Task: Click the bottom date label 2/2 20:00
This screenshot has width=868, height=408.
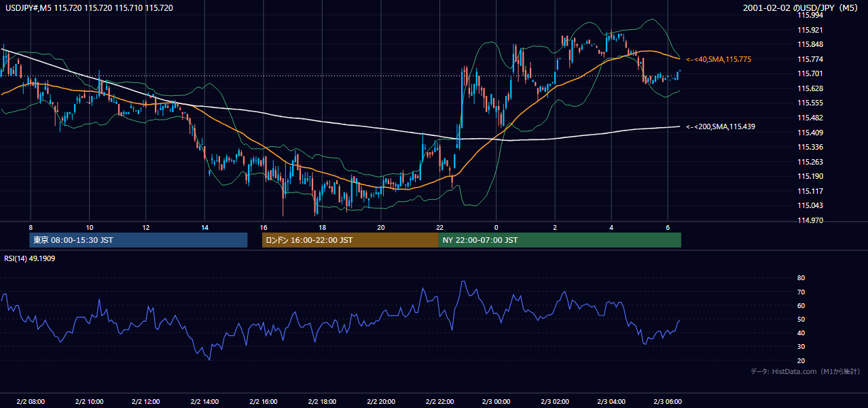Action: coord(382,402)
